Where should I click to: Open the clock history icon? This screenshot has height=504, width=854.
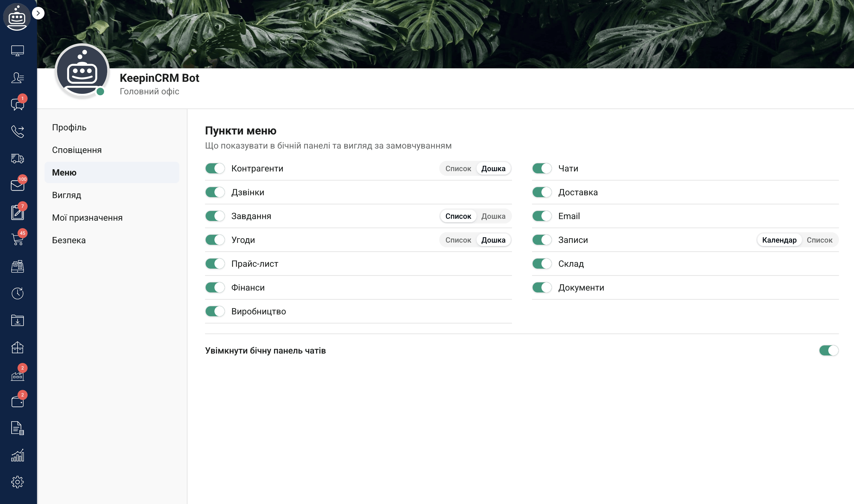(17, 293)
